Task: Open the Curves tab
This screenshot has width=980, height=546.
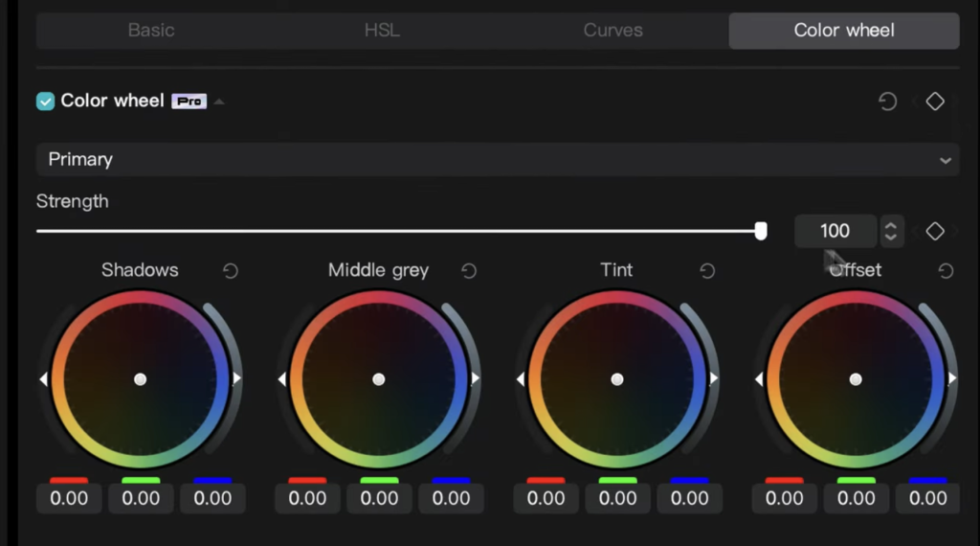Action: tap(613, 30)
